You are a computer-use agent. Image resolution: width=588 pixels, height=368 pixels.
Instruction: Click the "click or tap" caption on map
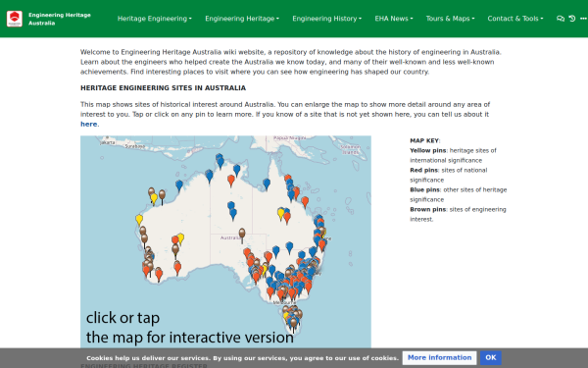(123, 318)
